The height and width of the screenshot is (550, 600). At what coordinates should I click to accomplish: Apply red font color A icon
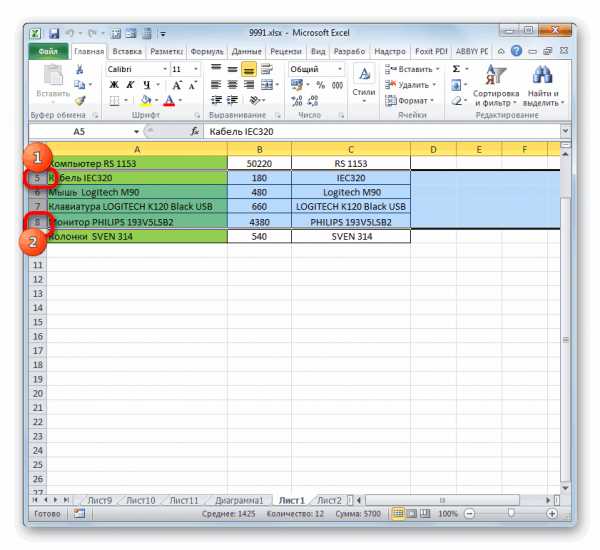(x=169, y=101)
